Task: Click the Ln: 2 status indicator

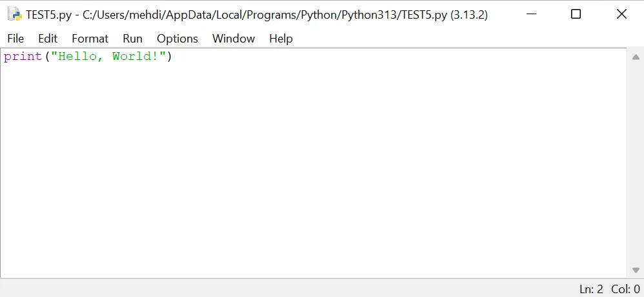Action: point(590,289)
